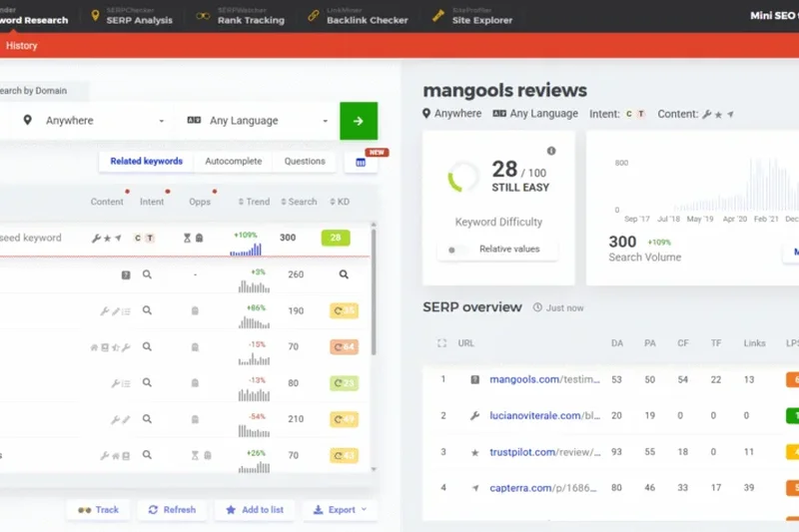Click the Content column header

coord(107,202)
